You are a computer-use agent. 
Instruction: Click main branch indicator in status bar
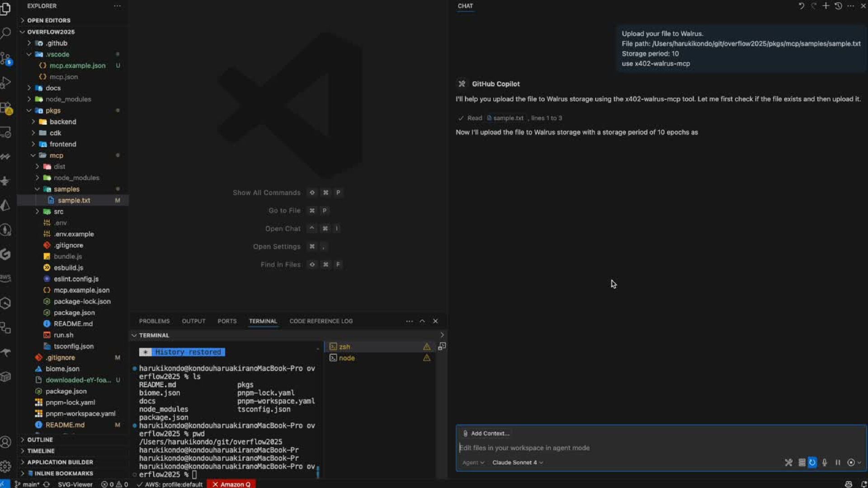click(27, 484)
